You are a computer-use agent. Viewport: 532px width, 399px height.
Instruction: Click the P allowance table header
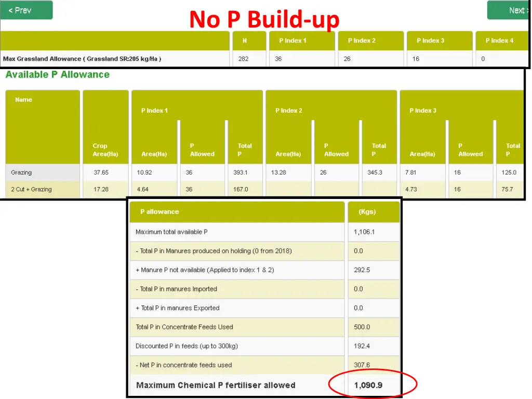click(x=237, y=212)
